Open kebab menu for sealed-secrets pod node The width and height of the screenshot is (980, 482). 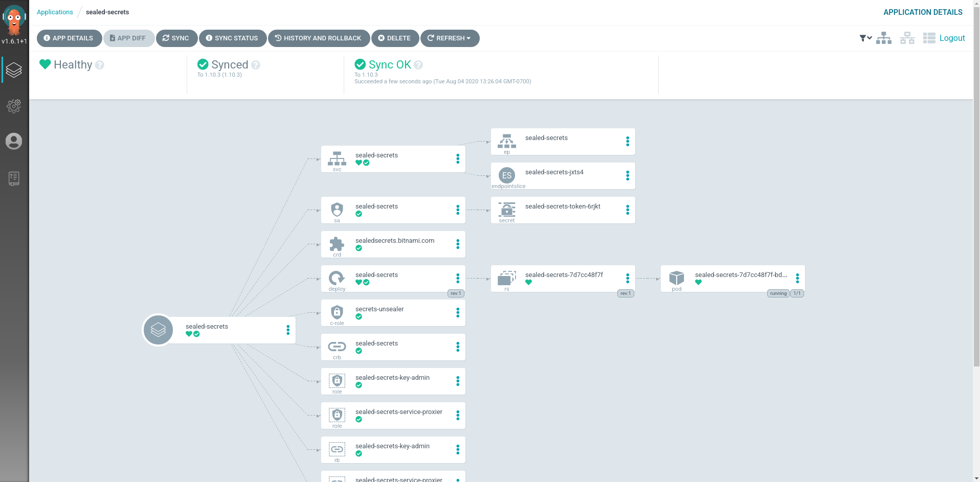[x=797, y=279]
